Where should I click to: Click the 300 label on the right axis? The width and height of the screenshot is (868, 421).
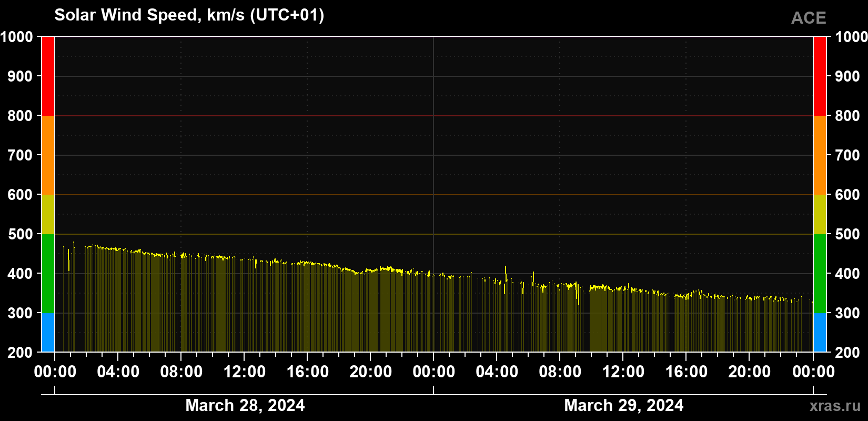pyautogui.click(x=847, y=313)
